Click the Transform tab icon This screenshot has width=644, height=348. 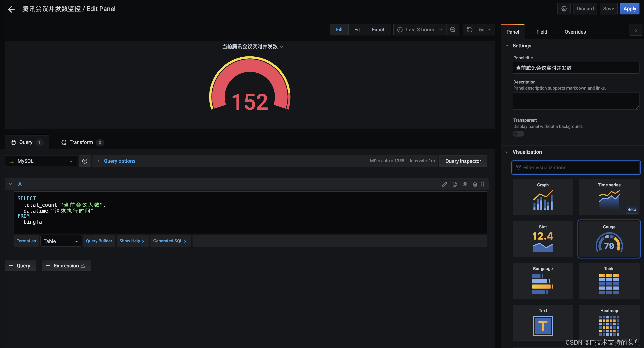64,142
